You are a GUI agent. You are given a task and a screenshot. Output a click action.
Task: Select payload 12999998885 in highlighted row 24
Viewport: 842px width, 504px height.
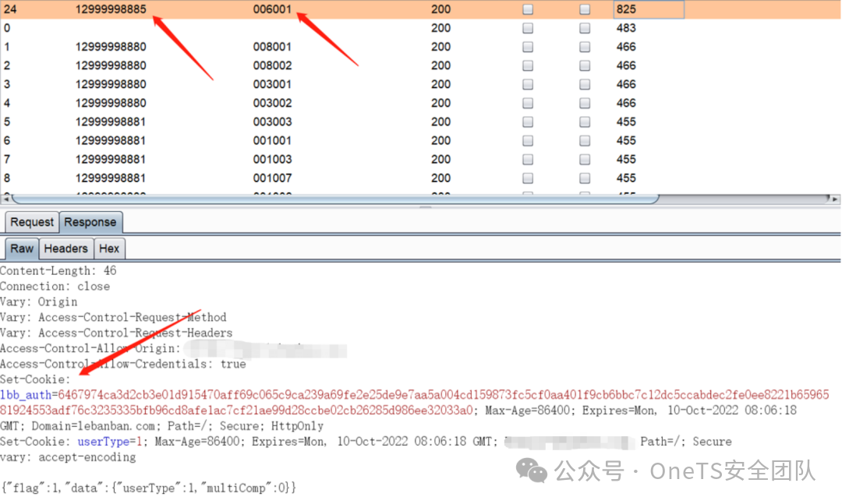click(x=111, y=9)
